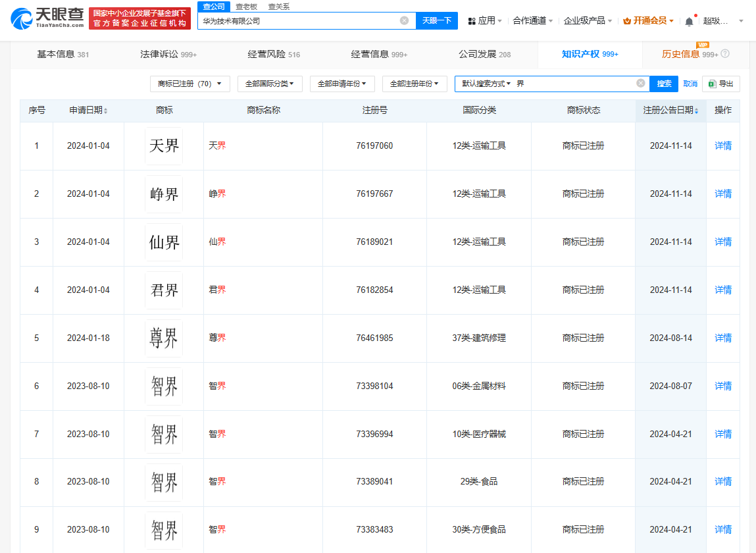The height and width of the screenshot is (553, 756).
Task: Switch to the 法律诉讼 tab
Action: (168, 54)
